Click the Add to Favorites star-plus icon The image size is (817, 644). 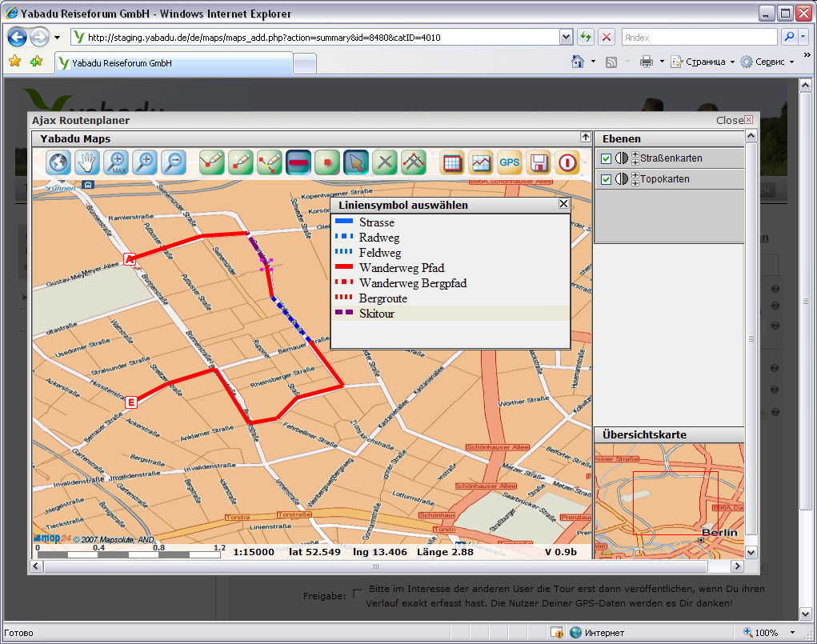click(36, 62)
